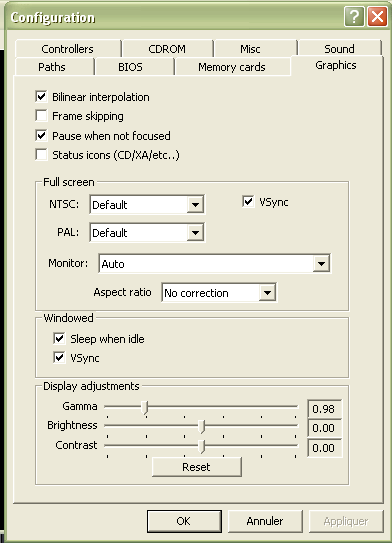Cancel with the Annuler button
Viewport: 392px width, 543px height.
[265, 521]
